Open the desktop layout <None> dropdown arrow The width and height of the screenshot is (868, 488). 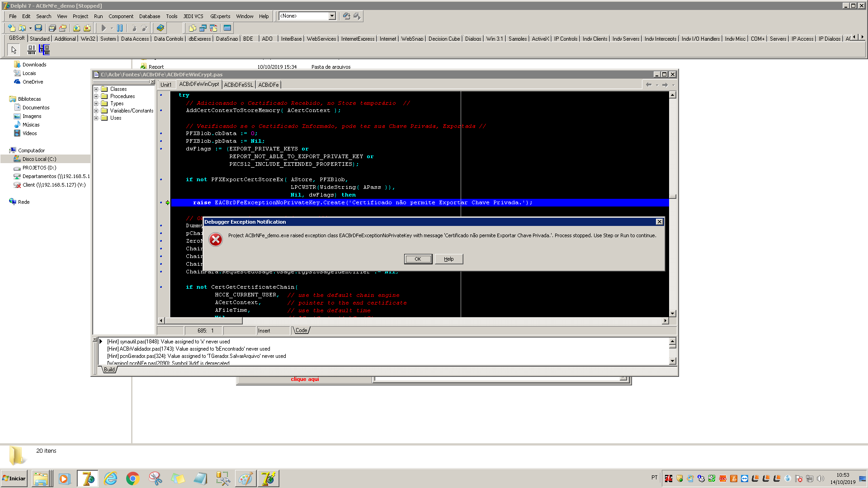(x=332, y=16)
